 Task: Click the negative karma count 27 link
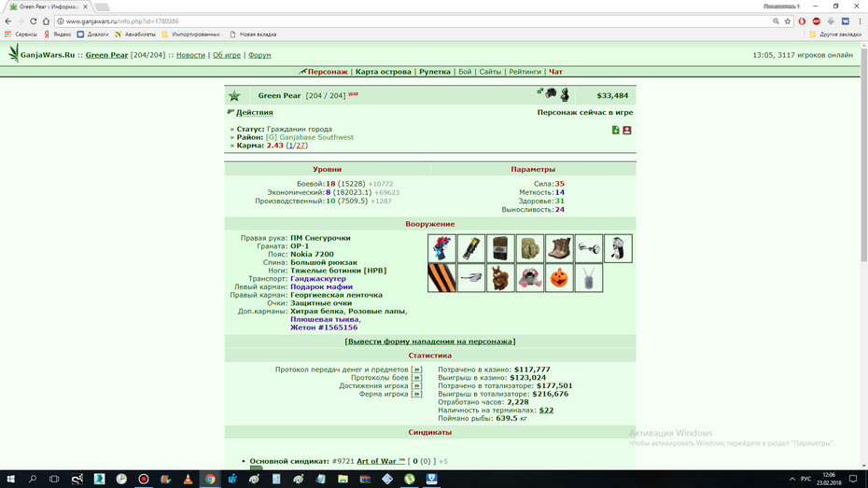[x=301, y=146]
